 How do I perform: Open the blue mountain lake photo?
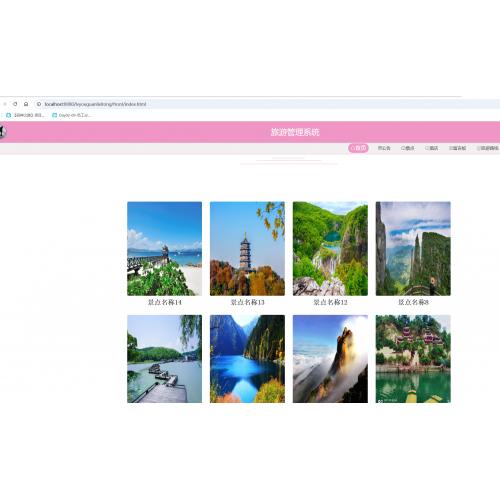tap(247, 359)
